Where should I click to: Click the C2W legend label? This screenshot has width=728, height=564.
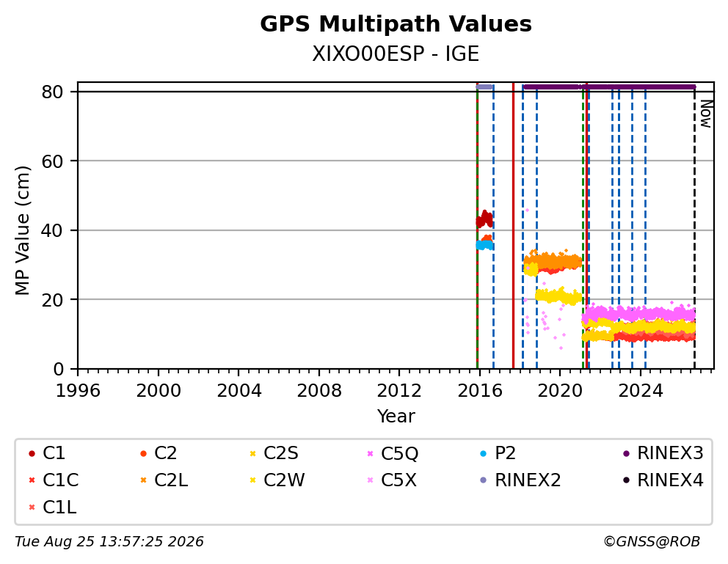[x=284, y=480]
